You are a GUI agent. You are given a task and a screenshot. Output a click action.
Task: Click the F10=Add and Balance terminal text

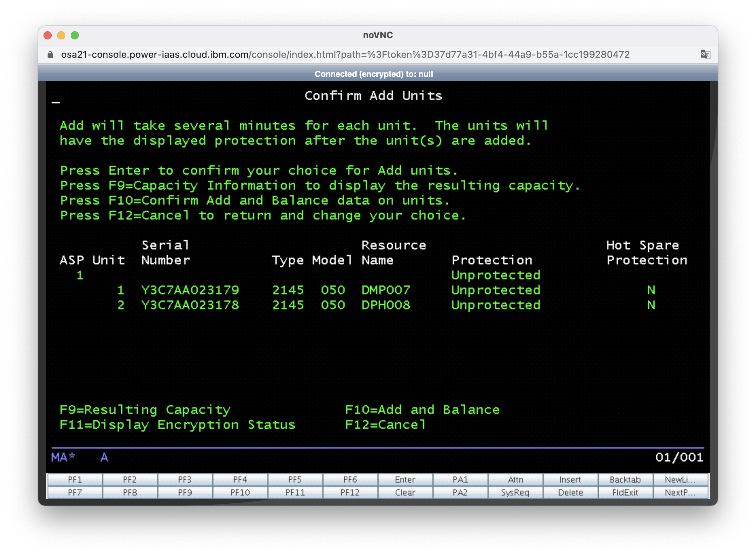422,410
